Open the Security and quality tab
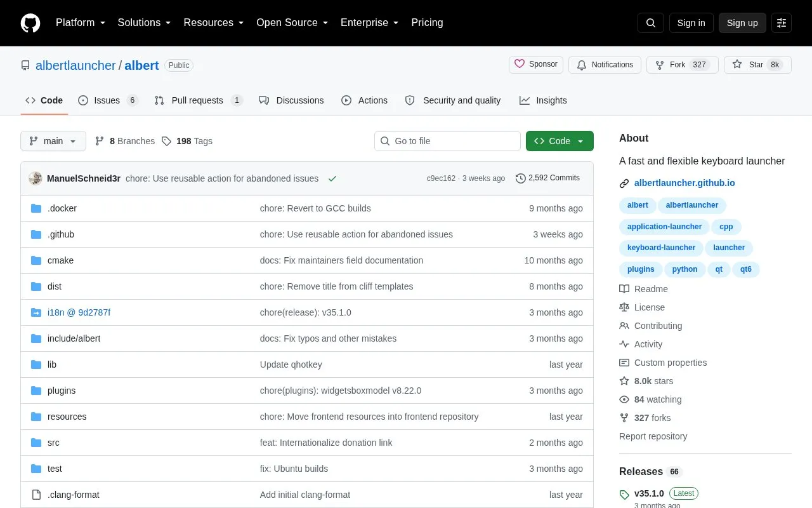Screen dimensions: 812x508 pos(453,100)
